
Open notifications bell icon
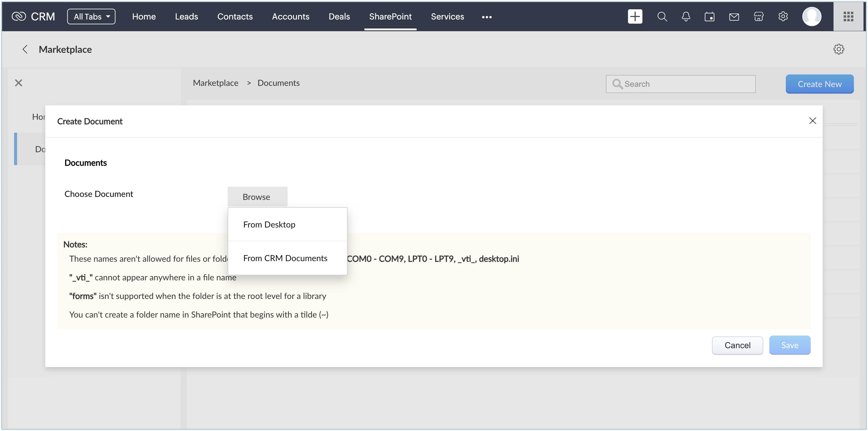coord(686,17)
